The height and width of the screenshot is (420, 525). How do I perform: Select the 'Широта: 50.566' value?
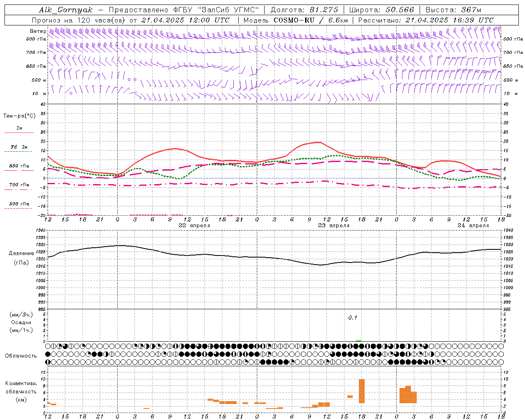[x=381, y=10]
